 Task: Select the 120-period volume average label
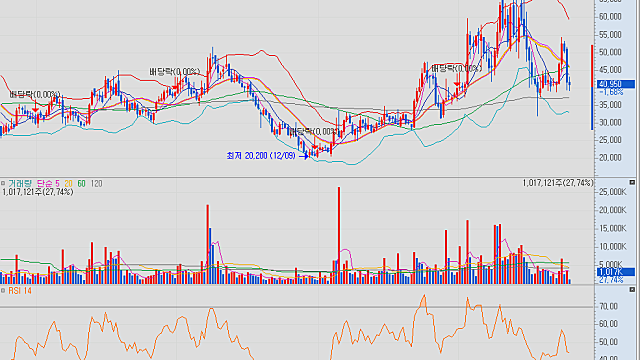(x=96, y=184)
